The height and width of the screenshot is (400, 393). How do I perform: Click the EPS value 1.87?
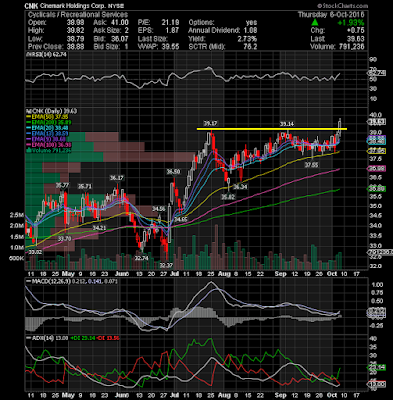[x=173, y=30]
